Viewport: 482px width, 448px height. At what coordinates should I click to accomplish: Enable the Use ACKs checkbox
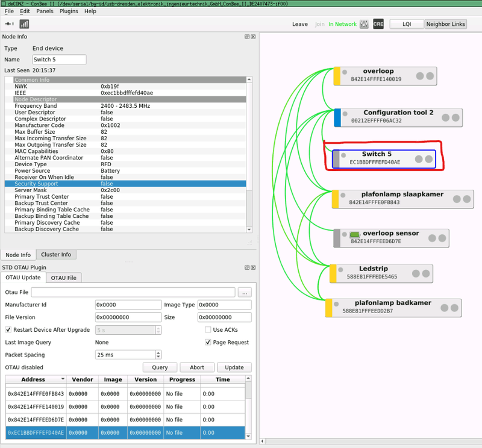pos(208,330)
